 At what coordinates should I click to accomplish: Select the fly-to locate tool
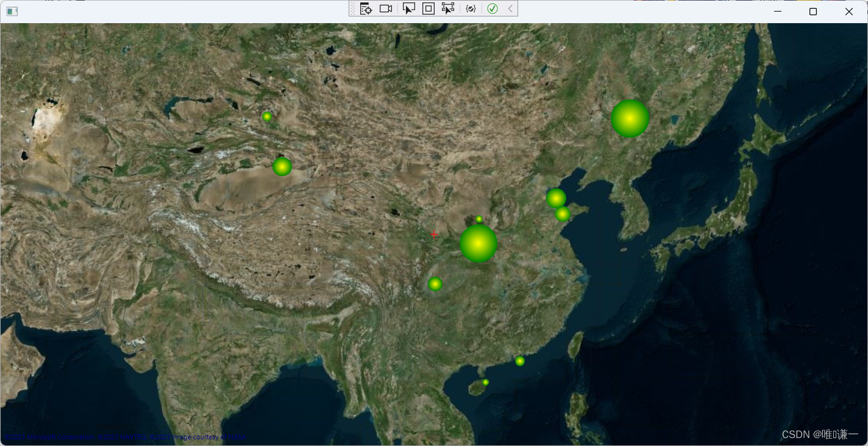point(366,9)
